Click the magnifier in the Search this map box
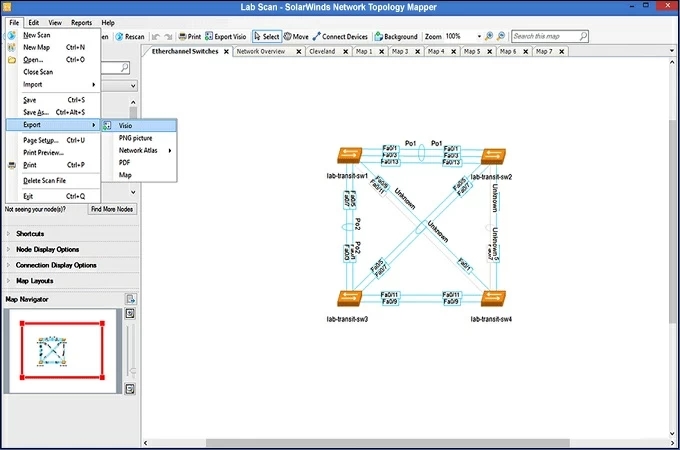 (583, 36)
